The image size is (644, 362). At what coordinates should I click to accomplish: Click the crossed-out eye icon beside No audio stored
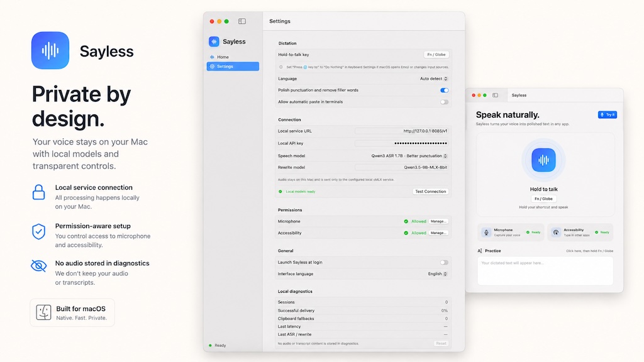click(x=38, y=266)
